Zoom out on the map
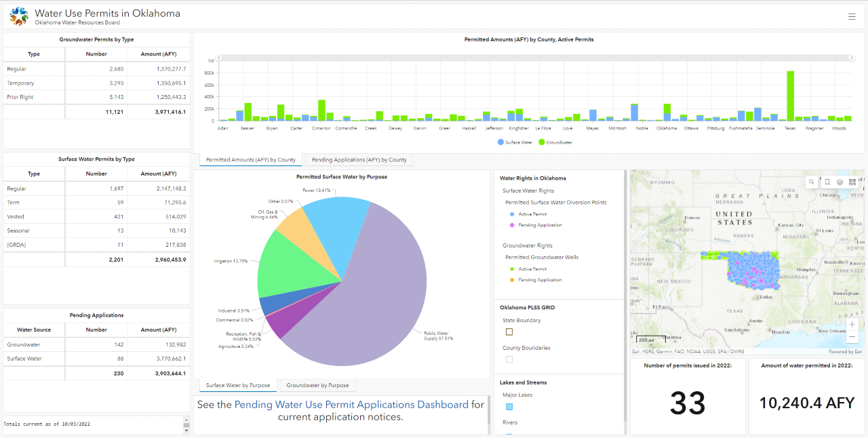Screen dimensions: 868x438 [852, 337]
